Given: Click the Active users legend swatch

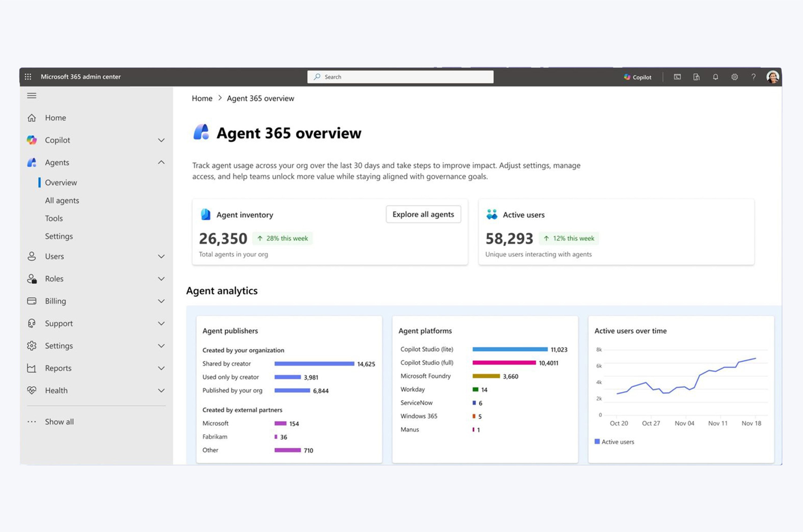Looking at the screenshot, I should point(597,441).
